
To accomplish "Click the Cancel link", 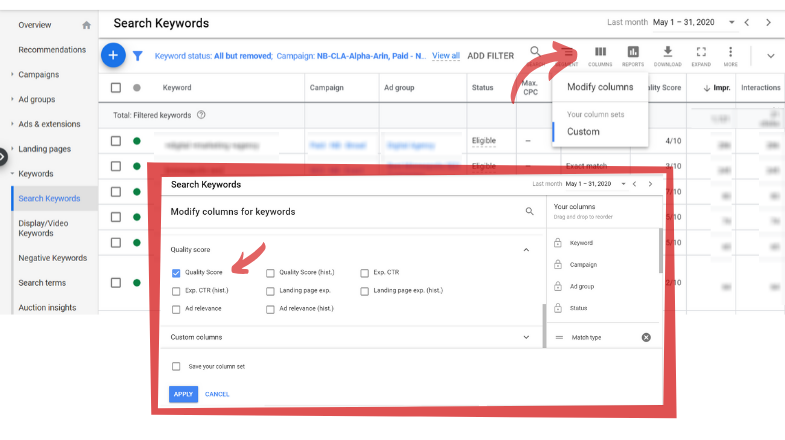I will click(217, 394).
